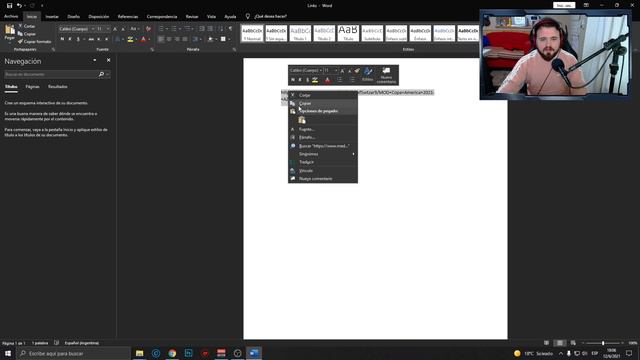Adjust the zoom slider in status bar
This screenshot has width=640, height=360.
point(603,343)
